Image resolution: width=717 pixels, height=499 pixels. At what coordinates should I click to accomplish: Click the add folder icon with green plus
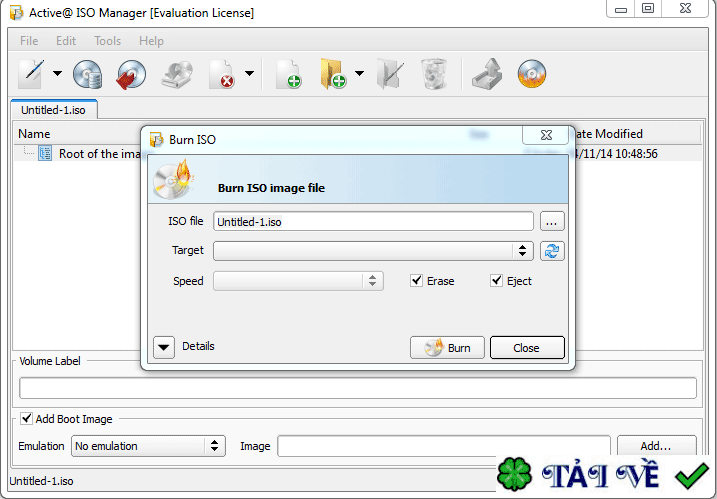pyautogui.click(x=333, y=74)
